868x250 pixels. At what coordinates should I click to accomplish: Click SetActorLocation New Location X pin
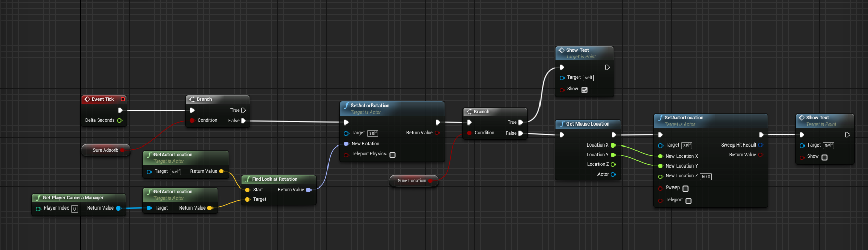tap(661, 156)
